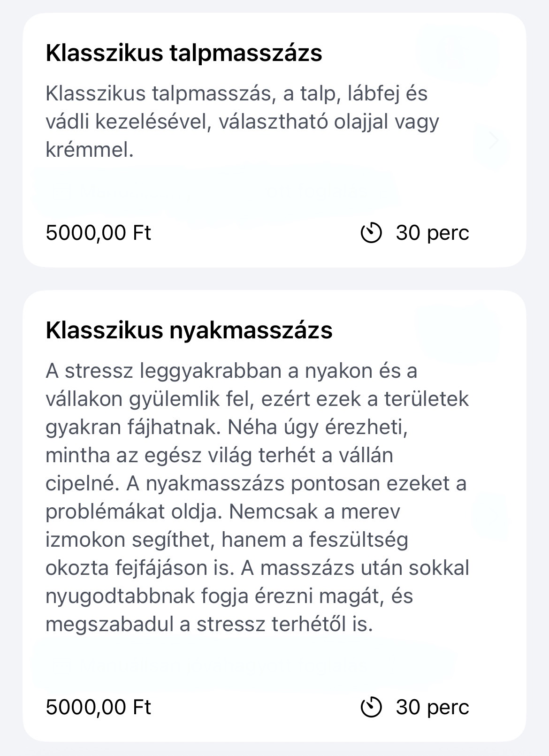Click the "választható olajjal vagy" description line
The image size is (549, 756).
pos(329,122)
